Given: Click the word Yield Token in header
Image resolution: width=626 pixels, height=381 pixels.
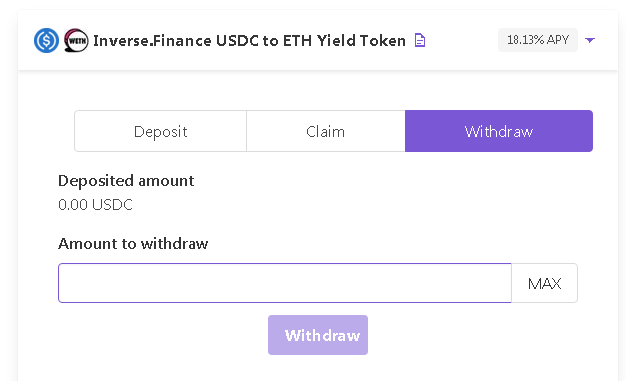Looking at the screenshot, I should pos(361,41).
